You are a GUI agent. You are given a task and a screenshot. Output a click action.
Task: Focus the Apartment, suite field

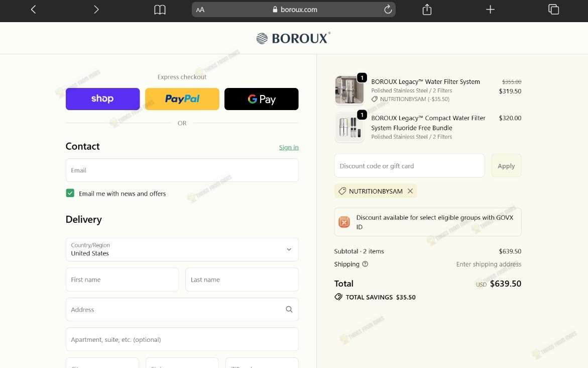[x=182, y=339]
